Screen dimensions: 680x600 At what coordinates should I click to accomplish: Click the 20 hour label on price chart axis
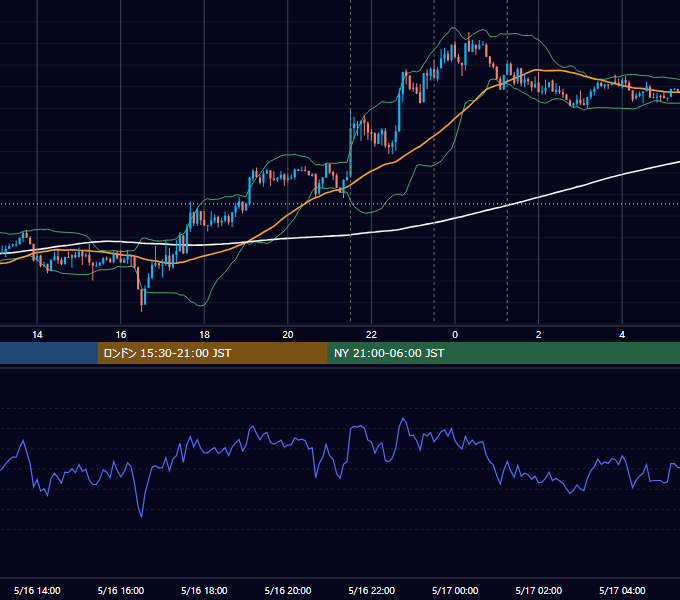pos(288,335)
